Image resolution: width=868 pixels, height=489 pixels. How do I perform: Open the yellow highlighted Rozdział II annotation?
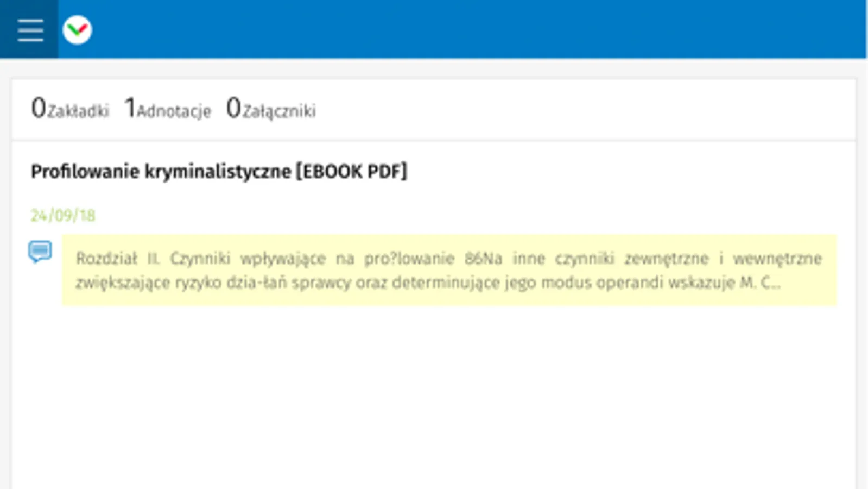[449, 270]
